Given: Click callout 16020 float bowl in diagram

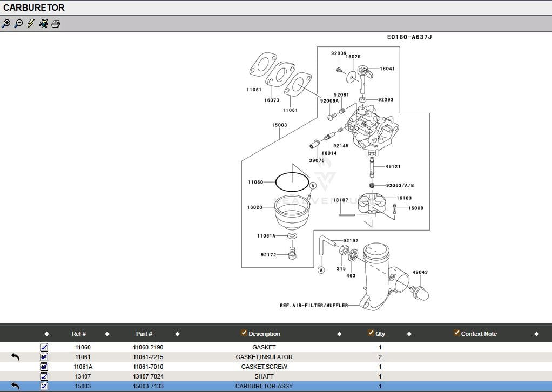Looking at the screenshot, I should click(x=254, y=207).
